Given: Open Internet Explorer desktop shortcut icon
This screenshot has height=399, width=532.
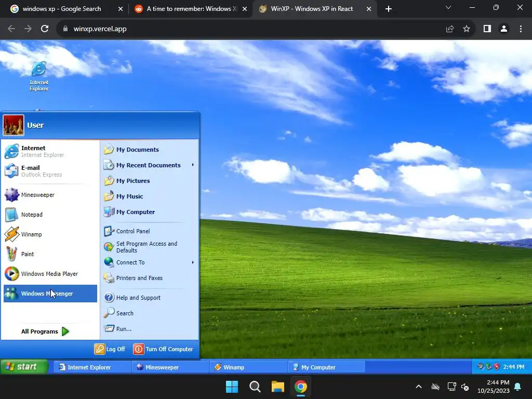Looking at the screenshot, I should [x=38, y=77].
